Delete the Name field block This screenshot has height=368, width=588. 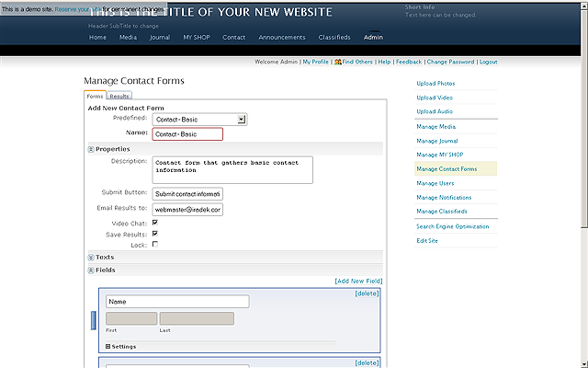point(367,294)
